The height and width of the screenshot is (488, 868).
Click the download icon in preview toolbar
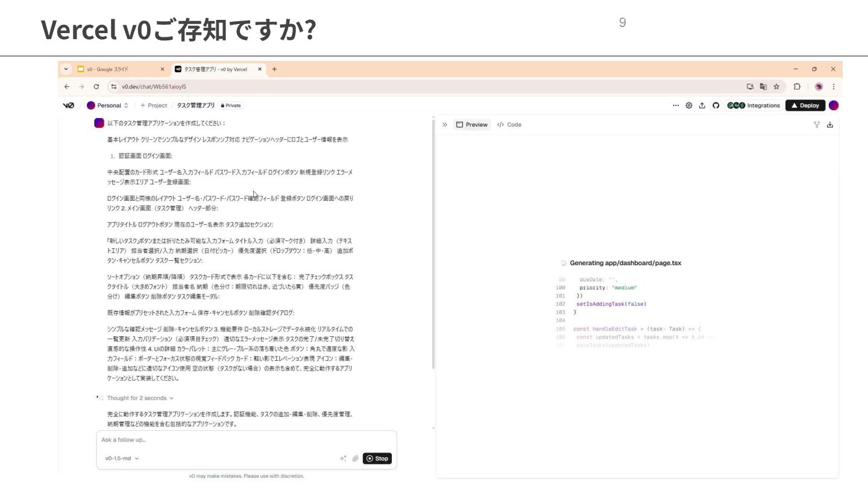(x=830, y=125)
